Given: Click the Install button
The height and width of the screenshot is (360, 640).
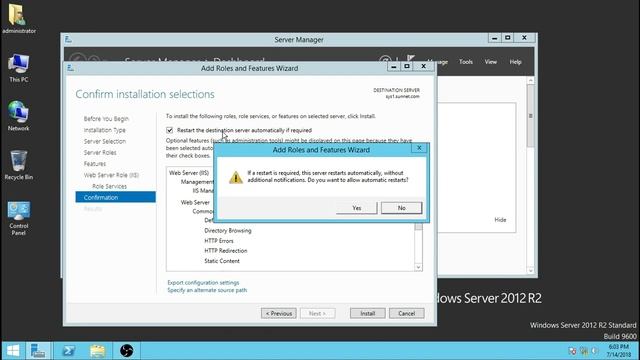Looking at the screenshot, I should (x=367, y=313).
